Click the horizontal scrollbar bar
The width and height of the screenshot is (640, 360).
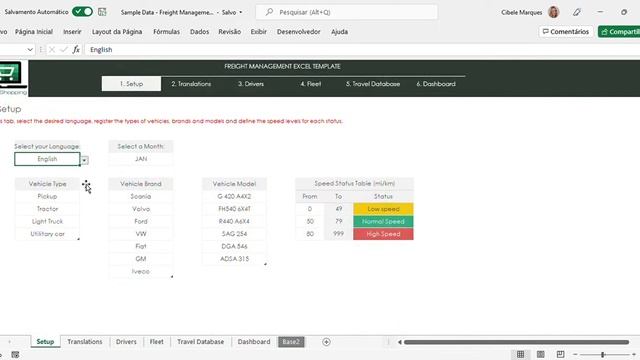pos(516,342)
